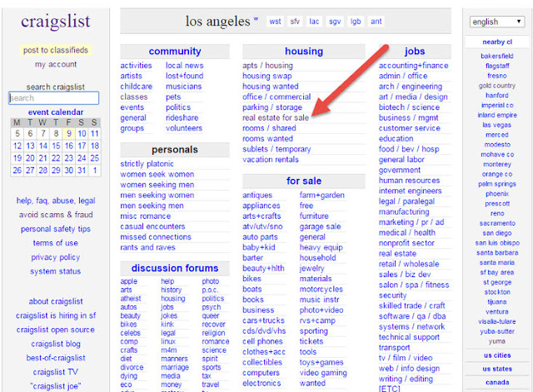Open about craigslist page

tap(56, 301)
